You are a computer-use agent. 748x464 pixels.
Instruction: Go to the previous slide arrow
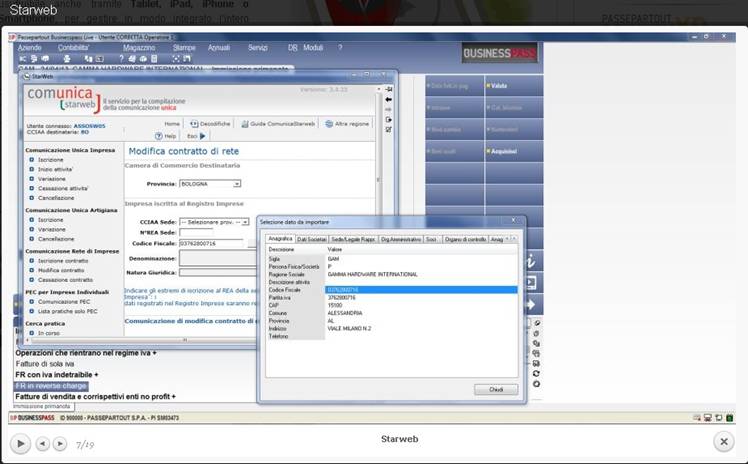(43, 443)
